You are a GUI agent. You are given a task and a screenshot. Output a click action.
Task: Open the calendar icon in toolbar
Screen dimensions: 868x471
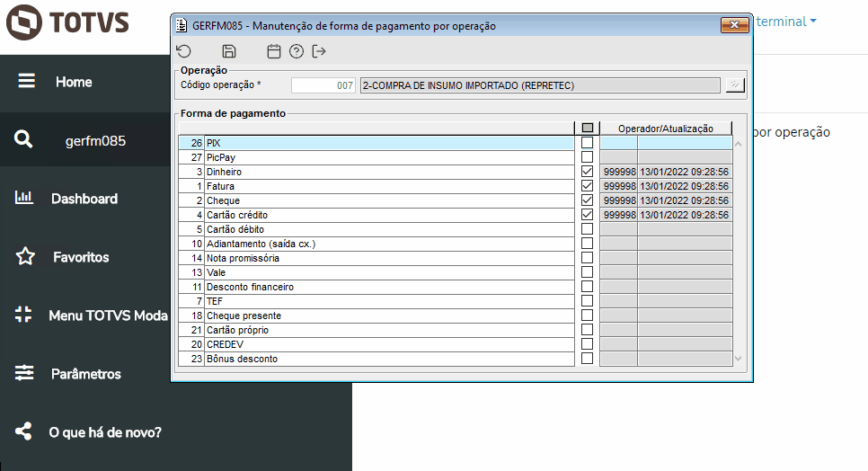pyautogui.click(x=273, y=51)
